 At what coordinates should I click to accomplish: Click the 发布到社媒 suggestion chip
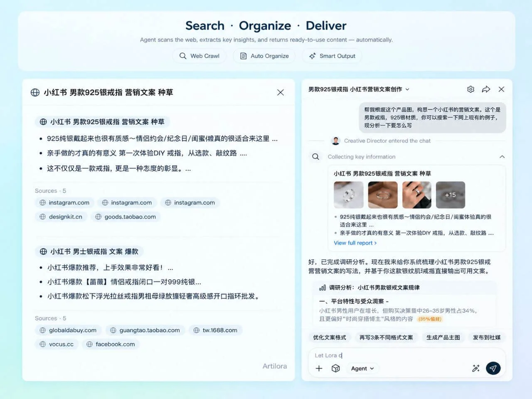(487, 337)
